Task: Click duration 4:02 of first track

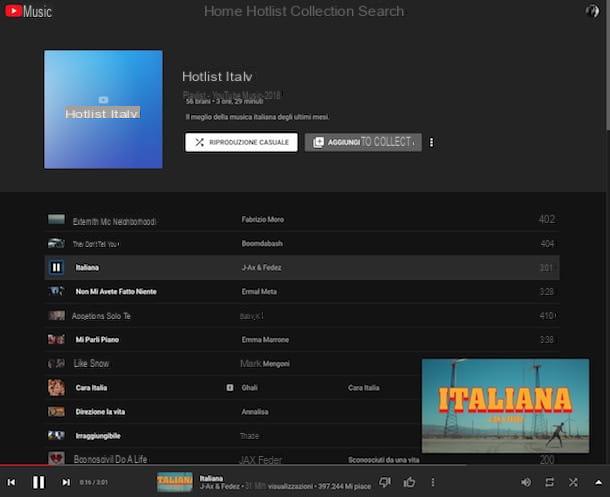Action: (547, 219)
